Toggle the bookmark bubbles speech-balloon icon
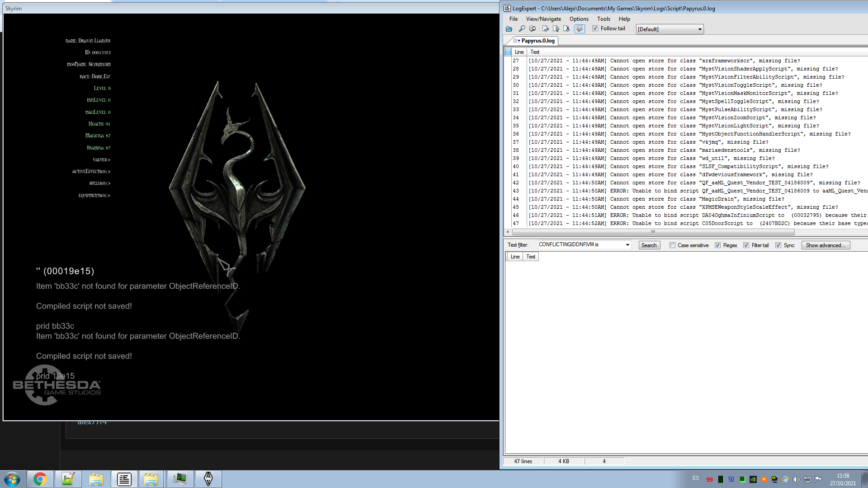This screenshot has width=868, height=488. click(x=580, y=29)
